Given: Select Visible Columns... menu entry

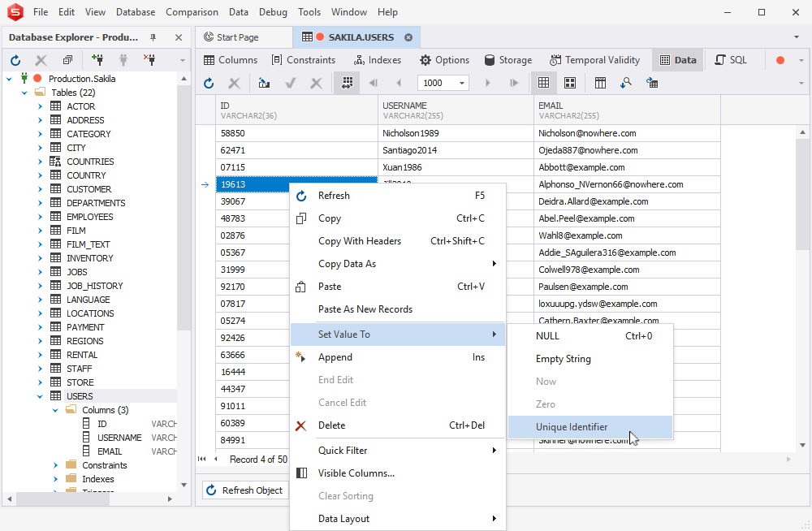Looking at the screenshot, I should 397,473.
